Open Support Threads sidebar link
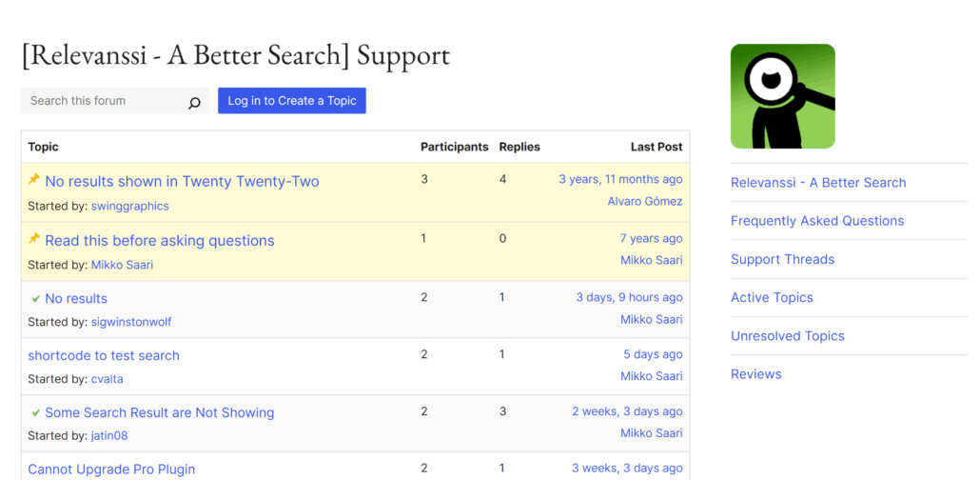This screenshot has height=480, width=980. click(782, 259)
